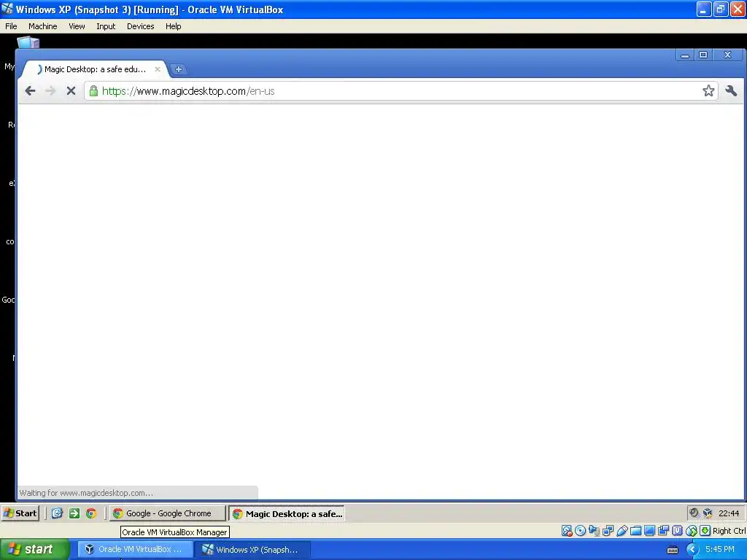The width and height of the screenshot is (747, 560).
Task: Switch to Oracle VM VirtualBox Manager taskbar item
Action: [136, 550]
